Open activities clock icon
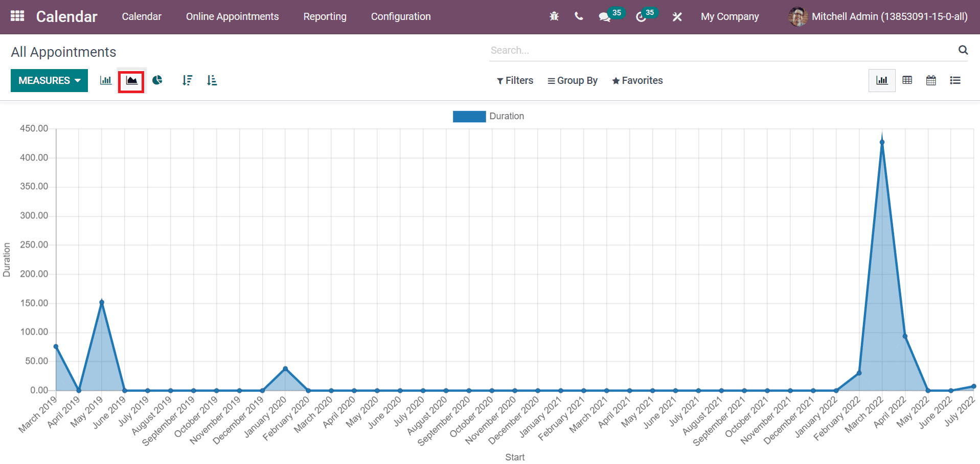Screen dimensions: 980x464 641,17
